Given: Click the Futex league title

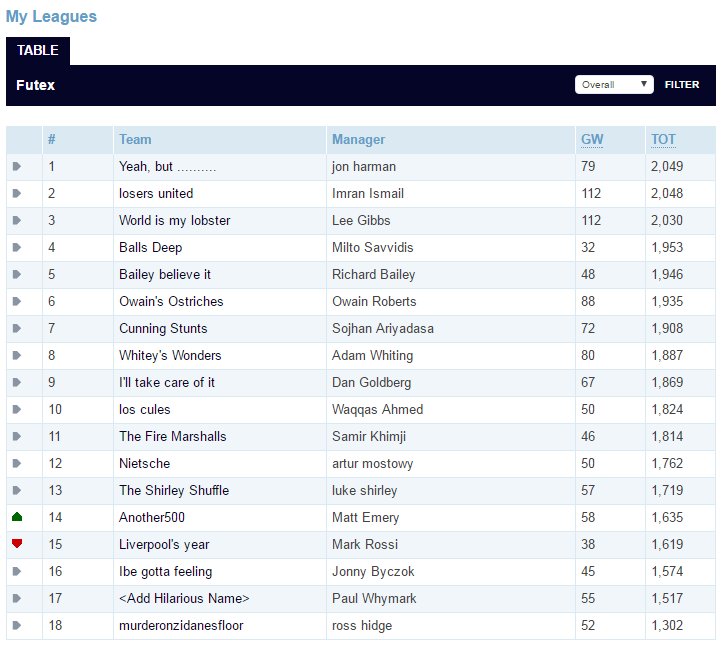Looking at the screenshot, I should click(36, 85).
